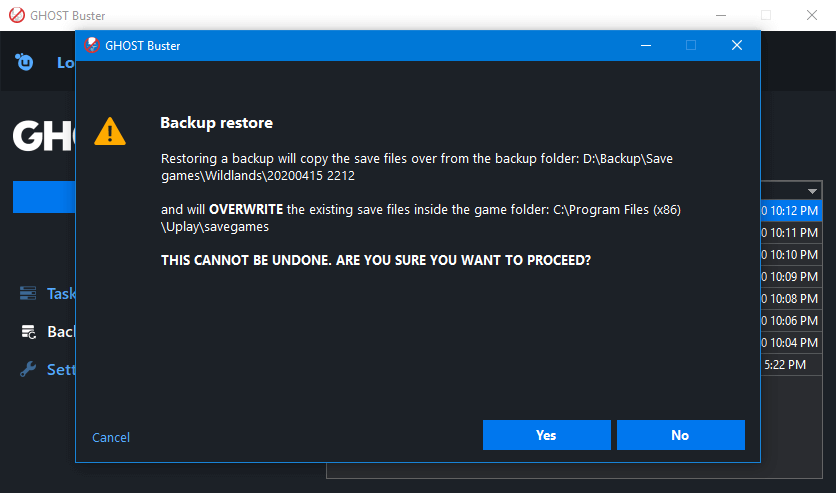This screenshot has width=836, height=493.
Task: Click the Backup menu label in sidebar
Action: [61, 332]
